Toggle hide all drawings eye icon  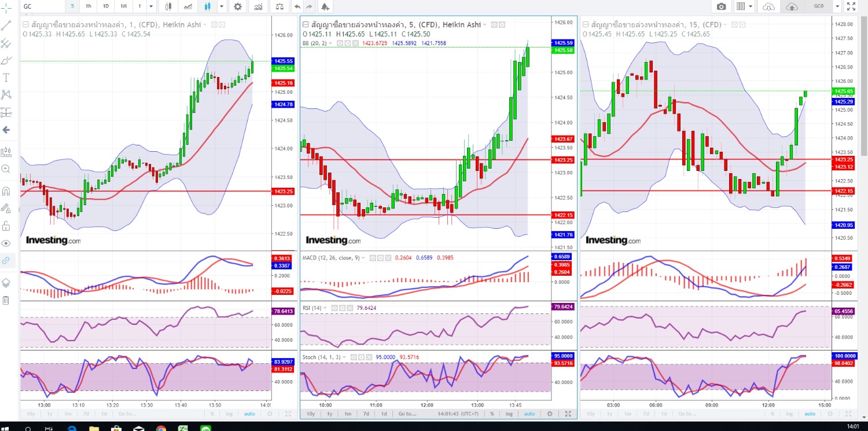(6, 243)
